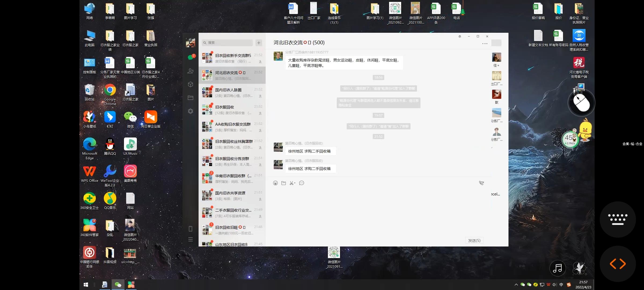Expand the screenshot scissors dropdown arrow

coord(295,183)
